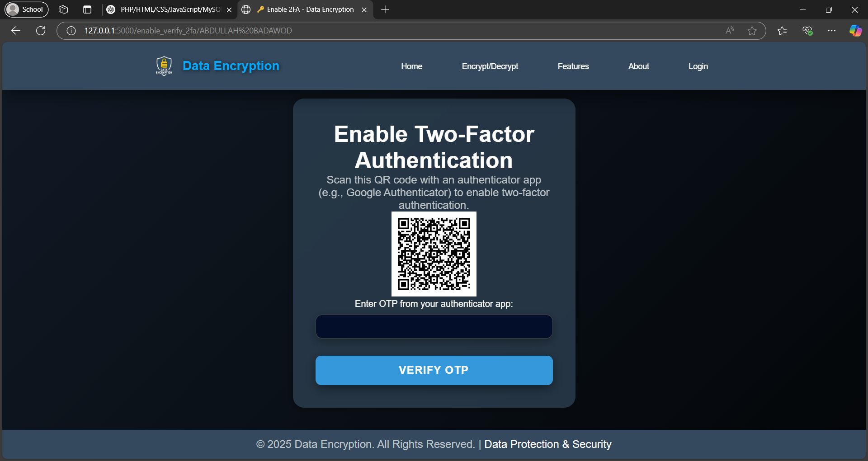This screenshot has height=461, width=868.
Task: Add this page to favorites star icon
Action: tap(752, 31)
